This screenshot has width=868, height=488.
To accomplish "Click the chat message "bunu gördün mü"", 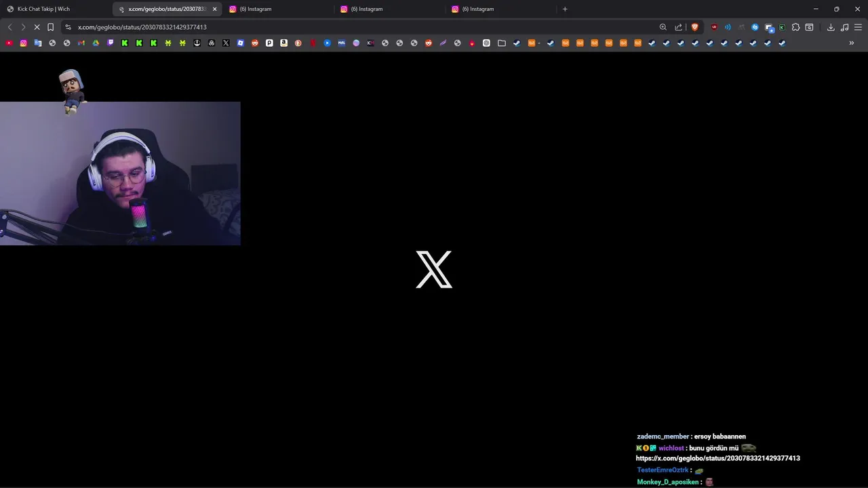I will click(x=713, y=448).
